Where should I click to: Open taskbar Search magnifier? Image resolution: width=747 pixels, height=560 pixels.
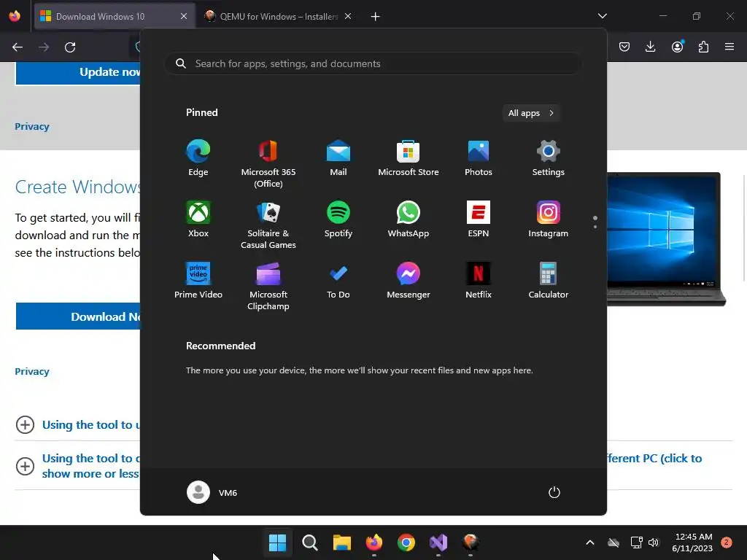[309, 542]
